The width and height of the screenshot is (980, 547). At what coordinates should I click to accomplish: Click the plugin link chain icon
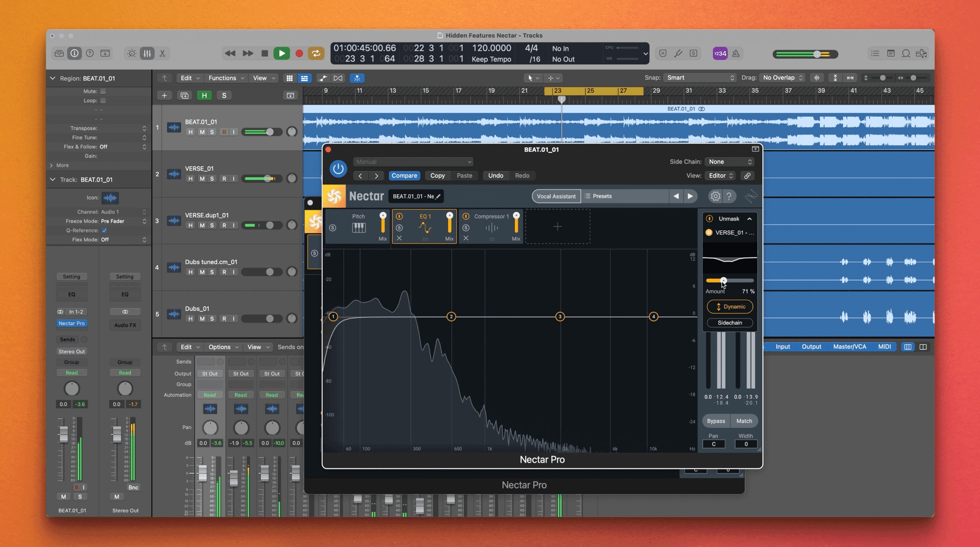pyautogui.click(x=747, y=176)
